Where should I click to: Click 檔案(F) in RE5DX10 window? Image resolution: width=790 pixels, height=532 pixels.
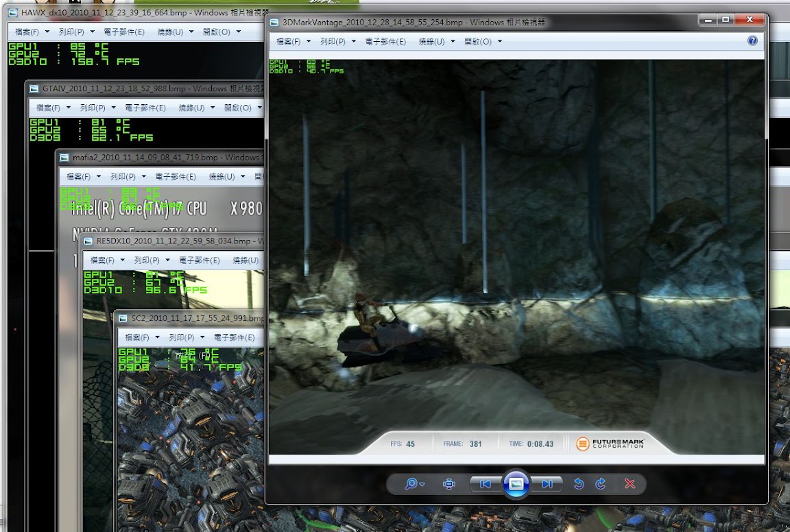[102, 261]
